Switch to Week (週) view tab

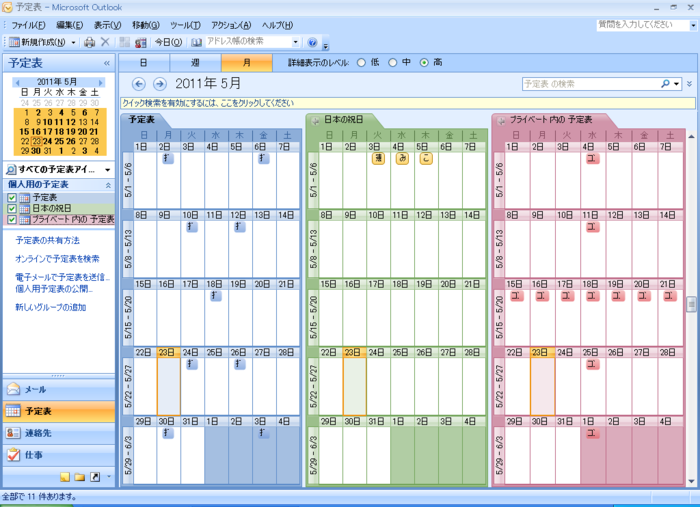(195, 63)
